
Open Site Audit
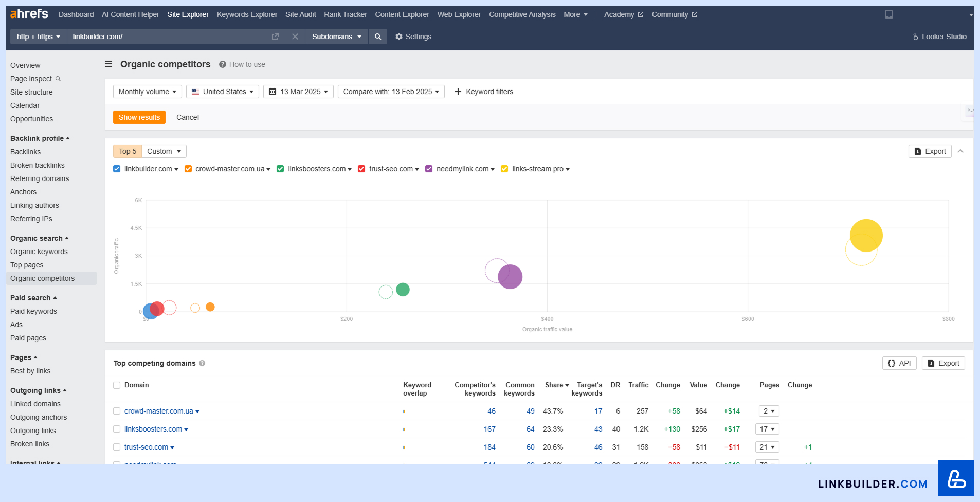click(x=301, y=14)
